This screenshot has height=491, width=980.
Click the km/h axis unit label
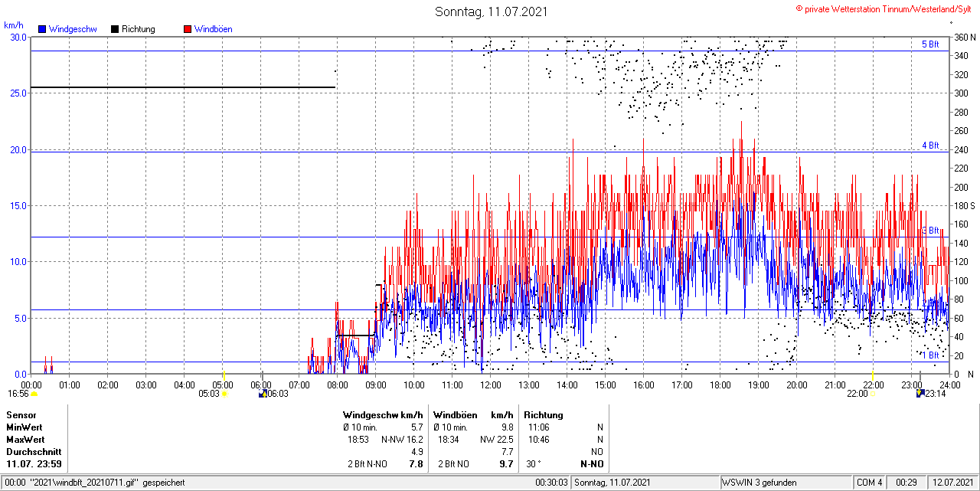14,25
